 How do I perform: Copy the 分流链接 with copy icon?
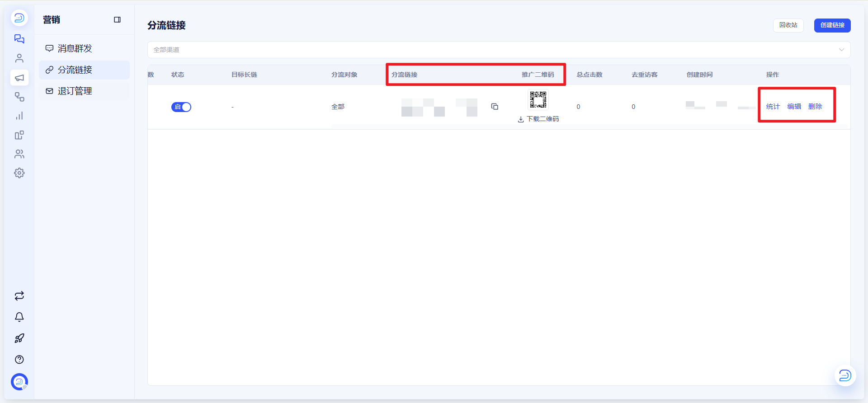tap(495, 107)
